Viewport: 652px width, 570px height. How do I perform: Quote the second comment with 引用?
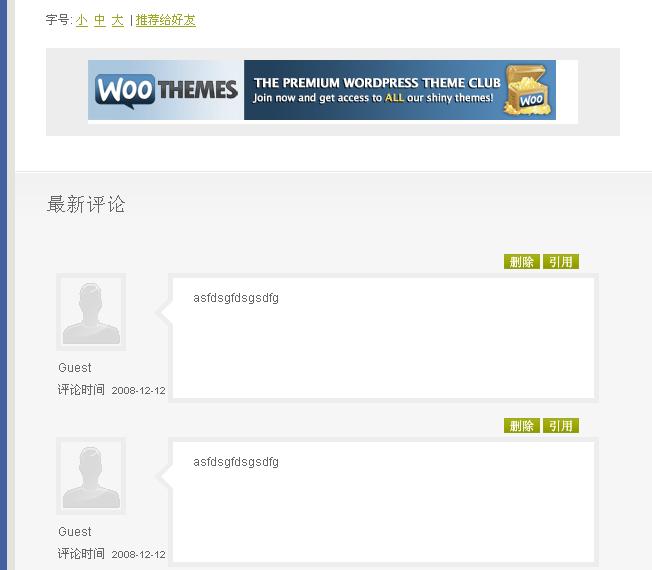coord(561,426)
